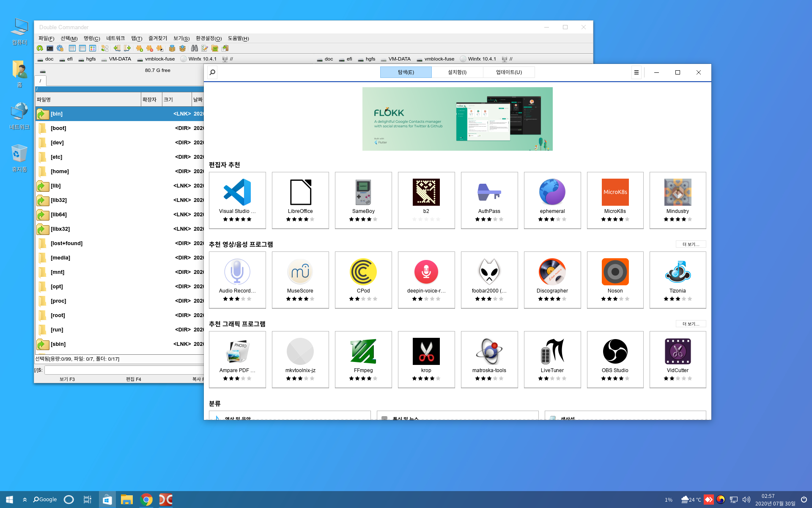The width and height of the screenshot is (812, 508).
Task: Click the power icon in the system tray
Action: [804, 500]
